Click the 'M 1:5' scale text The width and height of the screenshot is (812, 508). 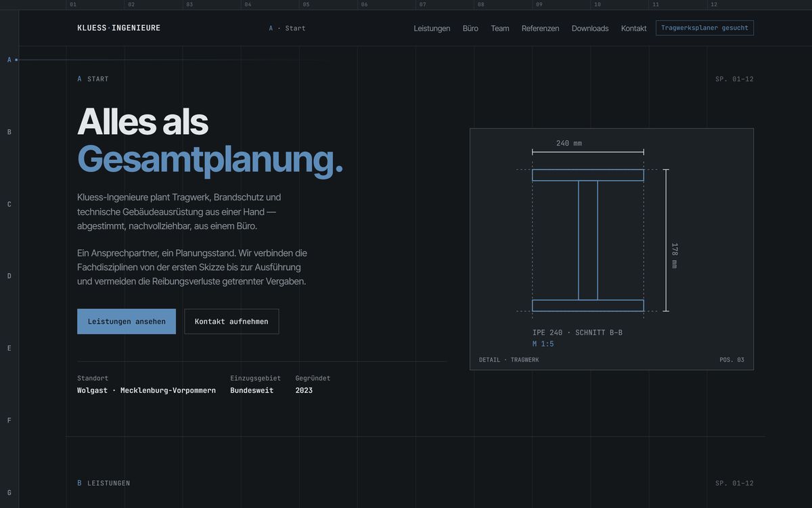coord(543,344)
